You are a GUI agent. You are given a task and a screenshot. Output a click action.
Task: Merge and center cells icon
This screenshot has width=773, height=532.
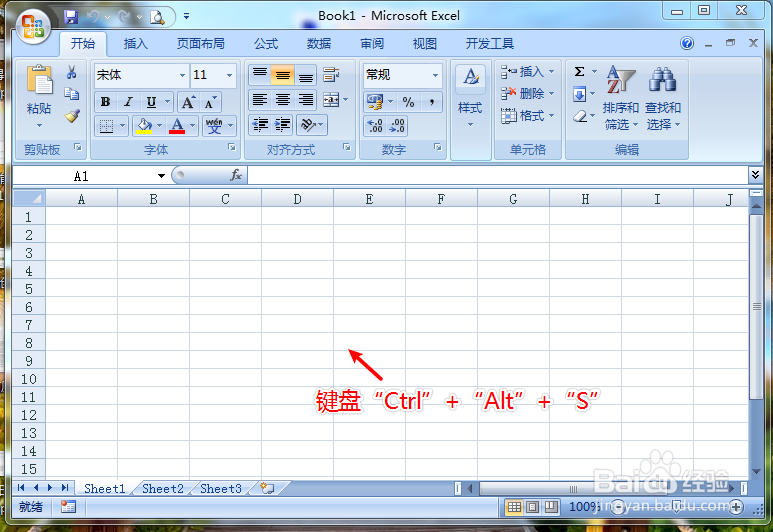pyautogui.click(x=331, y=100)
